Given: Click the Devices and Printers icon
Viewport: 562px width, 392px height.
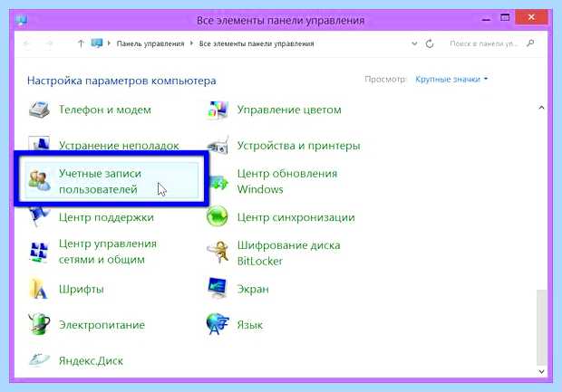Looking at the screenshot, I should point(218,146).
